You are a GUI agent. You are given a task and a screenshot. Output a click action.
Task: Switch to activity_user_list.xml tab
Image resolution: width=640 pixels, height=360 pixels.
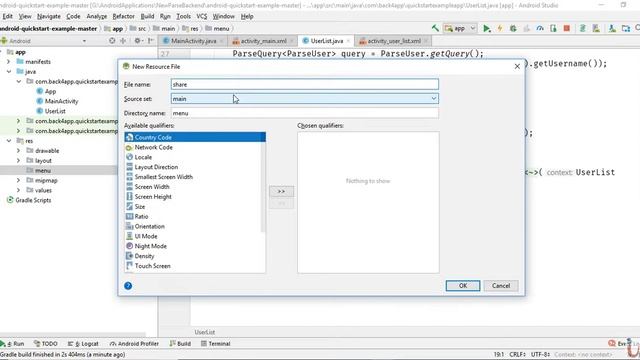[x=393, y=41]
